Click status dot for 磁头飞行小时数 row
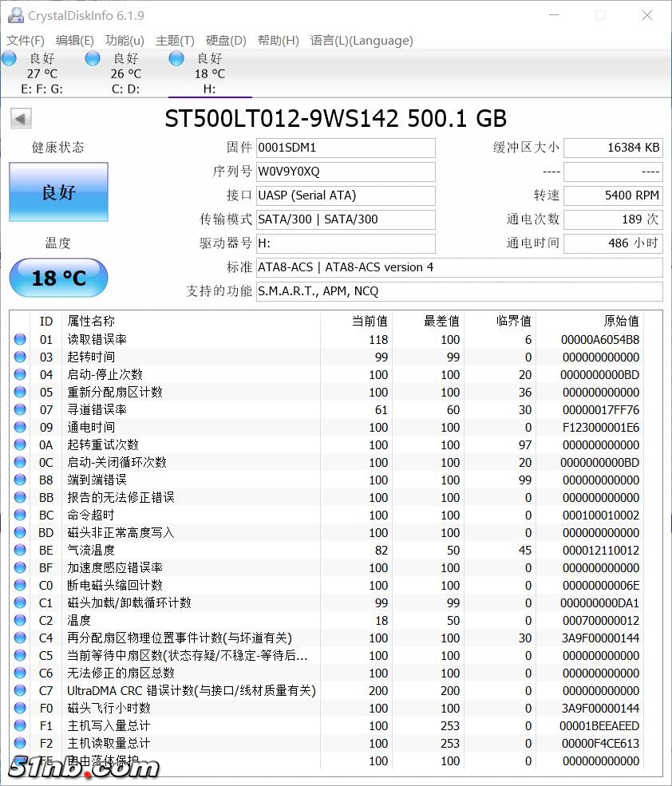This screenshot has width=672, height=786. (20, 708)
